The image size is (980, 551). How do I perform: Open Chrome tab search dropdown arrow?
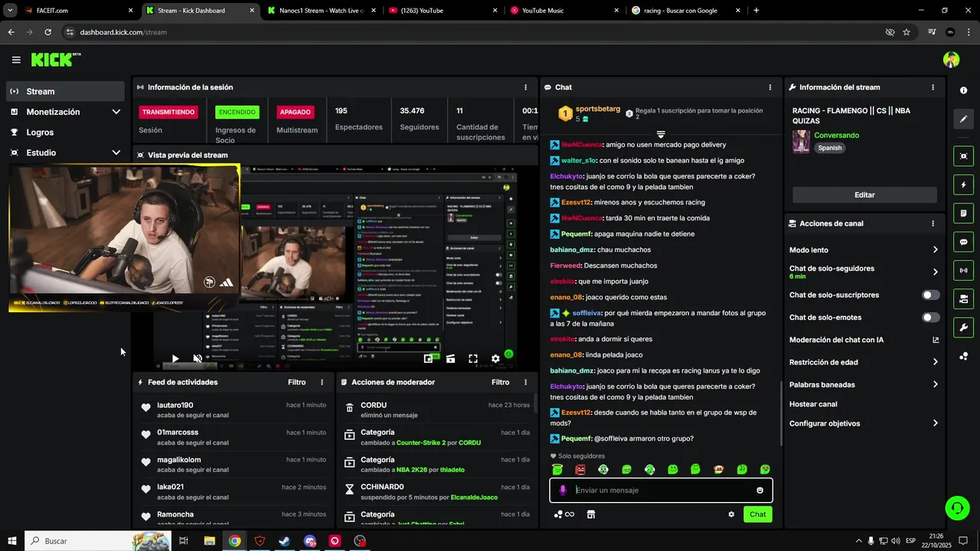tap(10, 11)
